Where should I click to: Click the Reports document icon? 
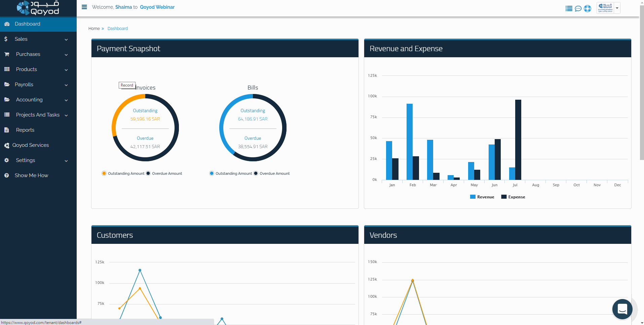pyautogui.click(x=7, y=130)
